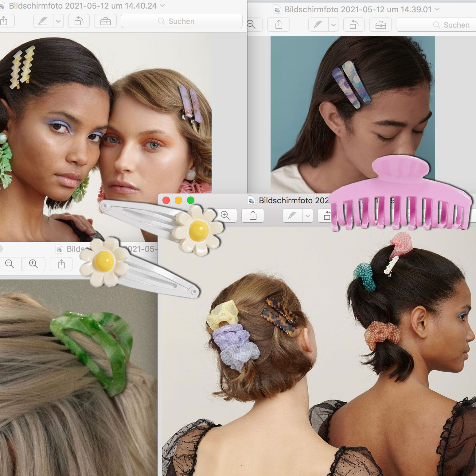Click the document proxy icon beside 14.39.01 title
The width and height of the screenshot is (476, 476).
pos(277,10)
